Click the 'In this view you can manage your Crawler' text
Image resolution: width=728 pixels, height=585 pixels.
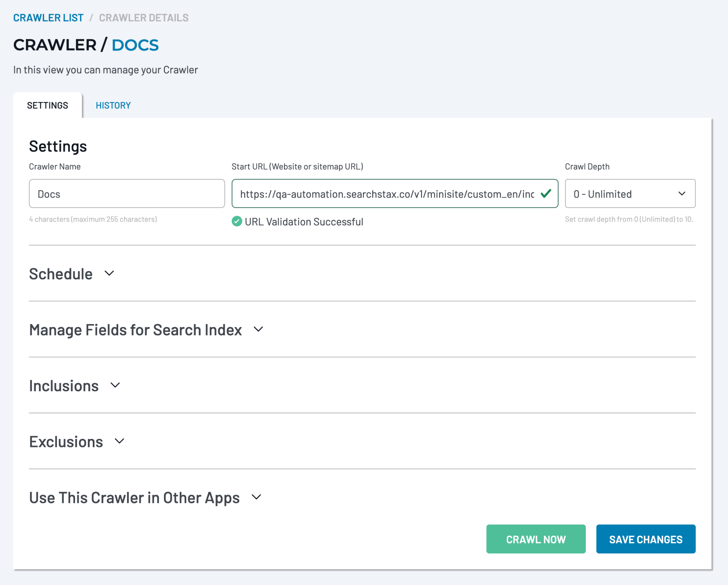coord(106,70)
